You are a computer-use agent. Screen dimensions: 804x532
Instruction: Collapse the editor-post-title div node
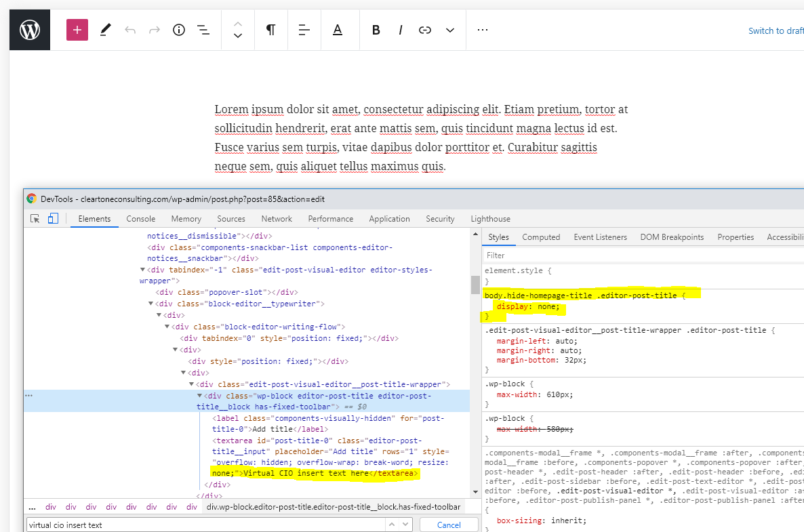pyautogui.click(x=199, y=396)
